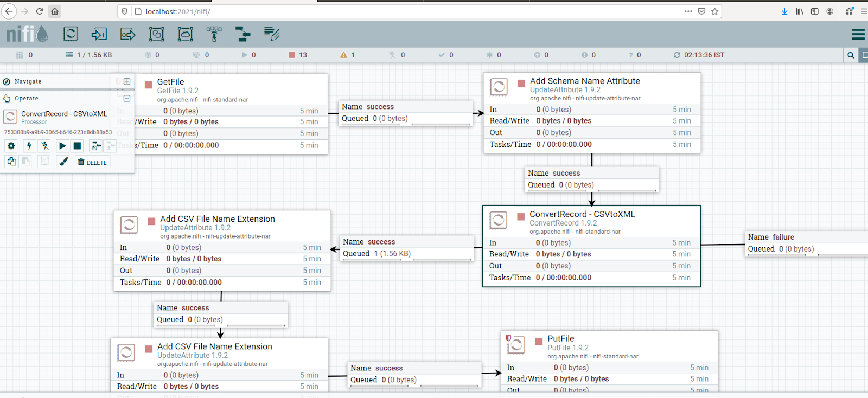Screen dimensions: 868x398
Task: Open the NiFi global hamburger menu
Action: click(x=858, y=34)
